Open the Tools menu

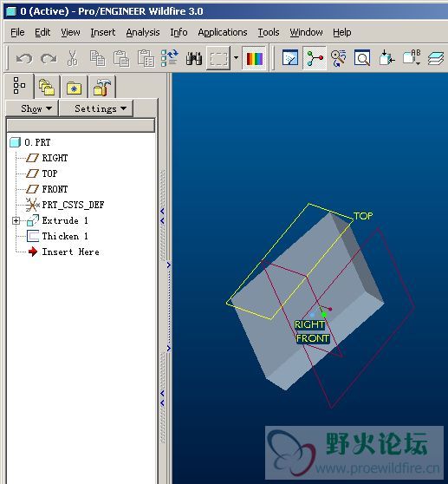269,32
